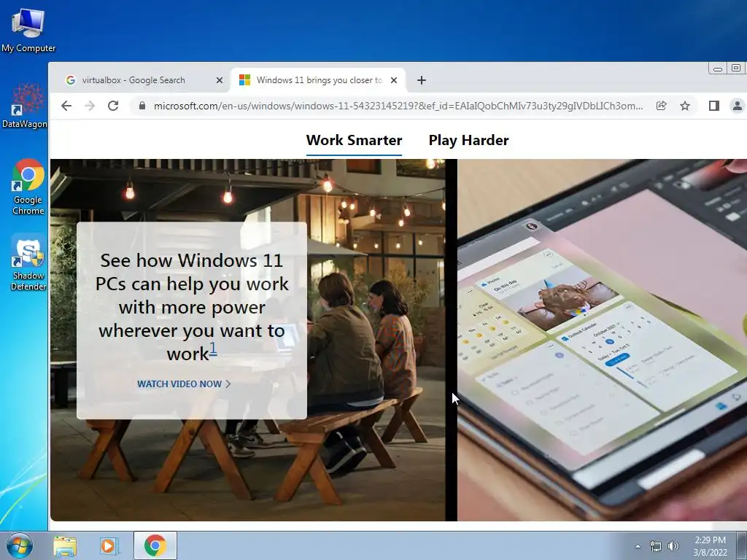Click the See how Windows 11 PCs headline
The image size is (747, 560).
pos(192,307)
